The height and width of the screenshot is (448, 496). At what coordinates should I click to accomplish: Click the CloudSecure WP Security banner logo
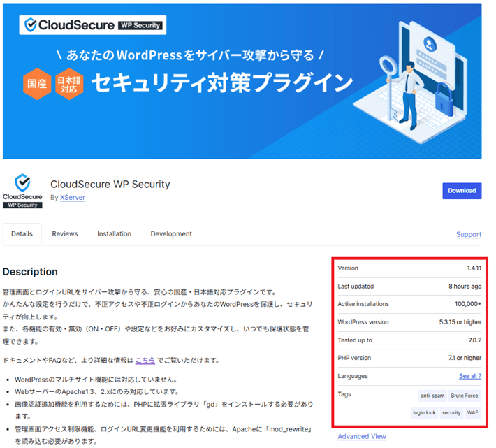coord(93,25)
